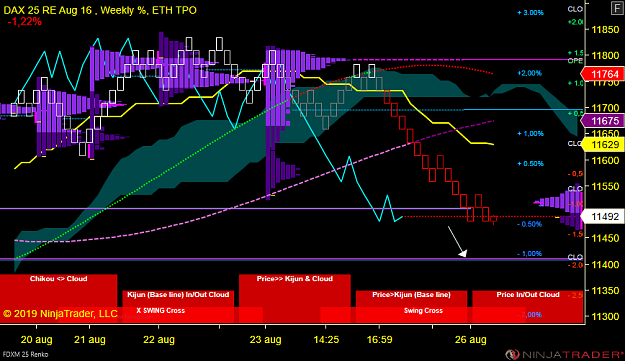Viewport: 625px width, 361px height.
Task: Click the +2,00% level label
Action: point(529,73)
